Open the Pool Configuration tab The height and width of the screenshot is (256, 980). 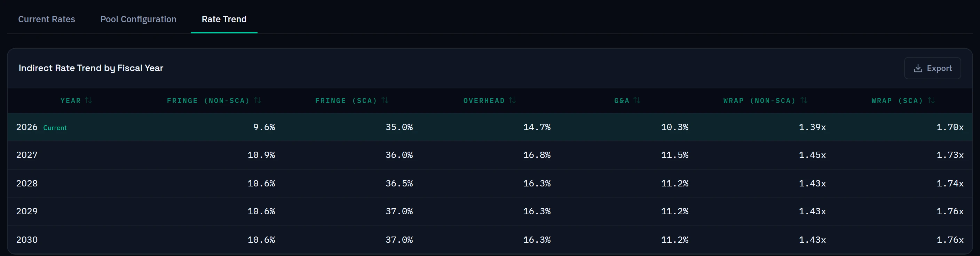(138, 19)
